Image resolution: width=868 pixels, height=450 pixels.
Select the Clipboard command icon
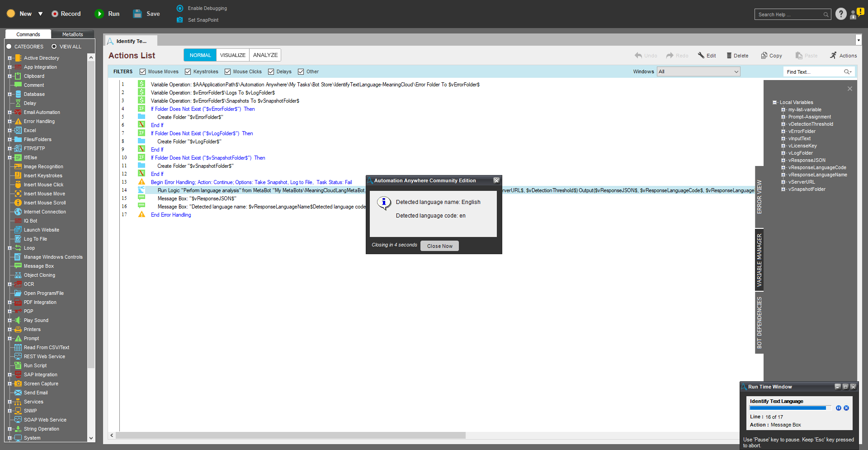pos(18,76)
